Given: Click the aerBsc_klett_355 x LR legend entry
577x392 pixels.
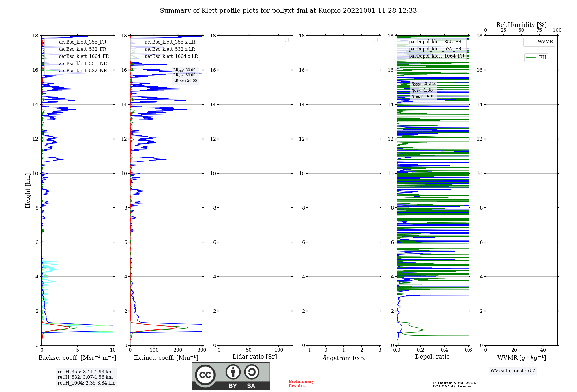Looking at the screenshot, I should [x=164, y=42].
